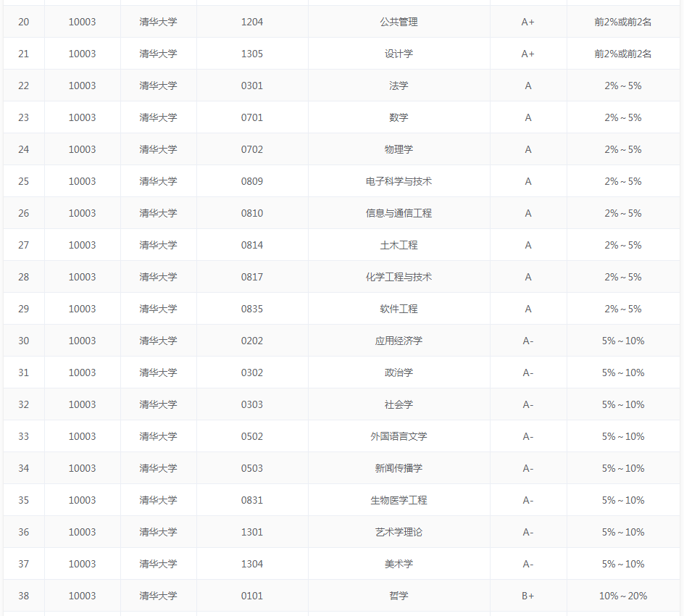684x616 pixels.
Task: Select the 应用经济学 cell
Action: [x=399, y=341]
